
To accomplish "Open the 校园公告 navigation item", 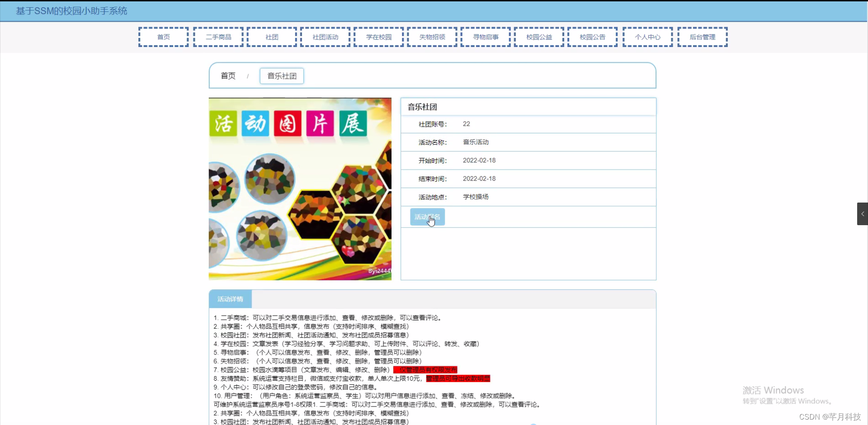I will click(x=592, y=37).
